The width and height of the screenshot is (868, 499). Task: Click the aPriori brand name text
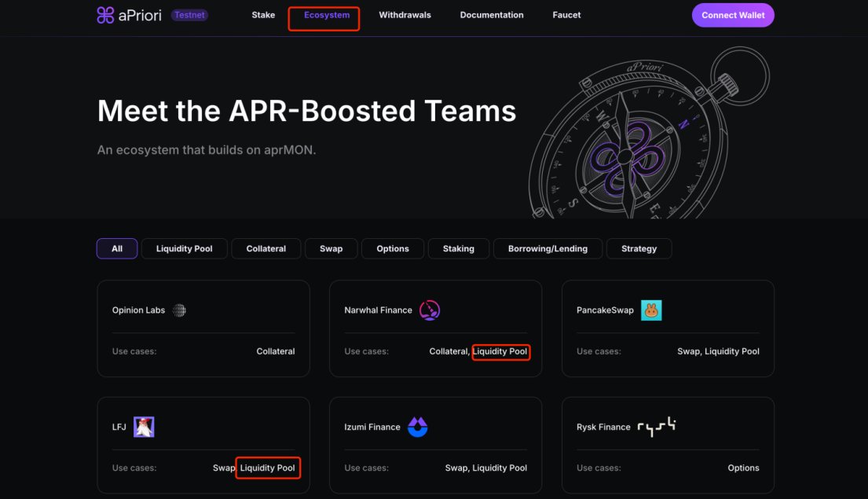(x=140, y=15)
